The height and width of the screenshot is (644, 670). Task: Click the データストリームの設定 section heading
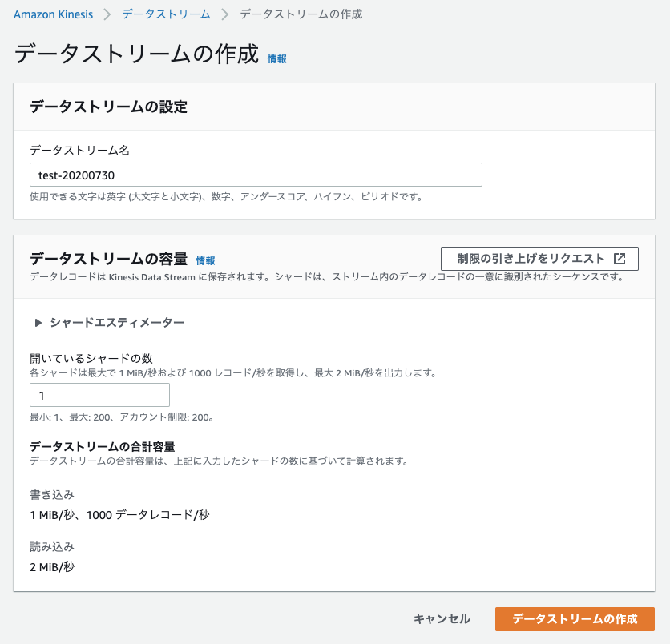(108, 107)
